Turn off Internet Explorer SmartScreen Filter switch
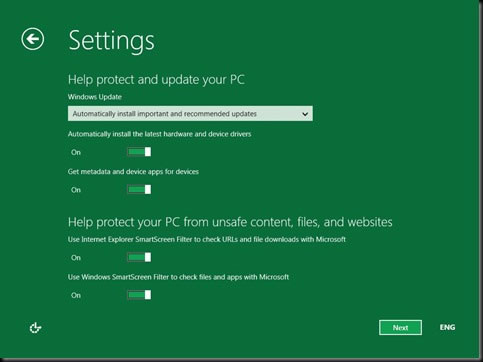The width and height of the screenshot is (483, 362). point(139,257)
